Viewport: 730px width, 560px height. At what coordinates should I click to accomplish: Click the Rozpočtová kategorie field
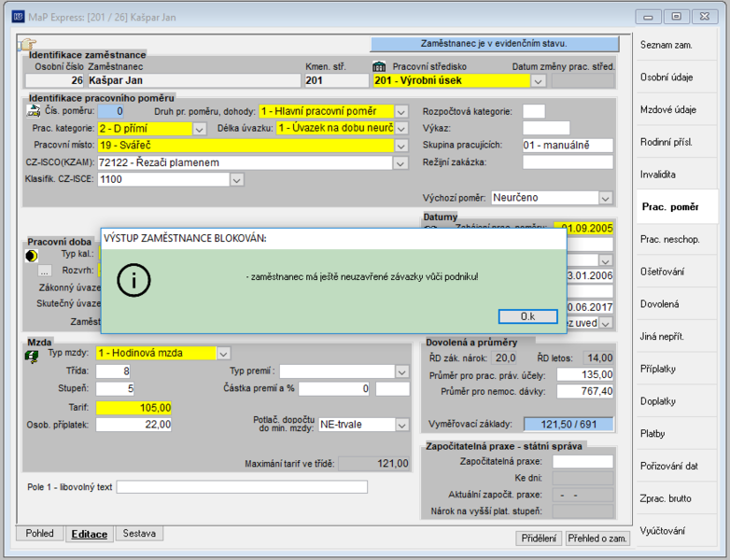click(534, 111)
